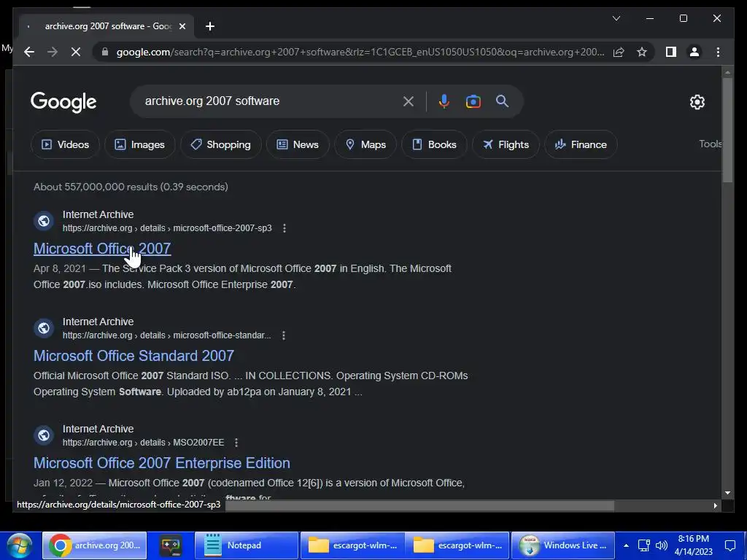Open the Windows Live taskbar item
Viewport: 747px width, 560px height.
562,545
